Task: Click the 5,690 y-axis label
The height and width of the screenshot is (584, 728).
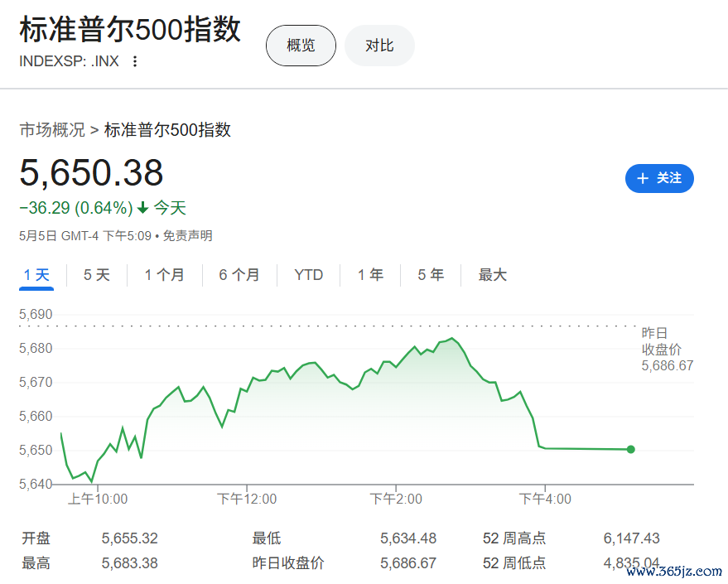Action: [36, 314]
